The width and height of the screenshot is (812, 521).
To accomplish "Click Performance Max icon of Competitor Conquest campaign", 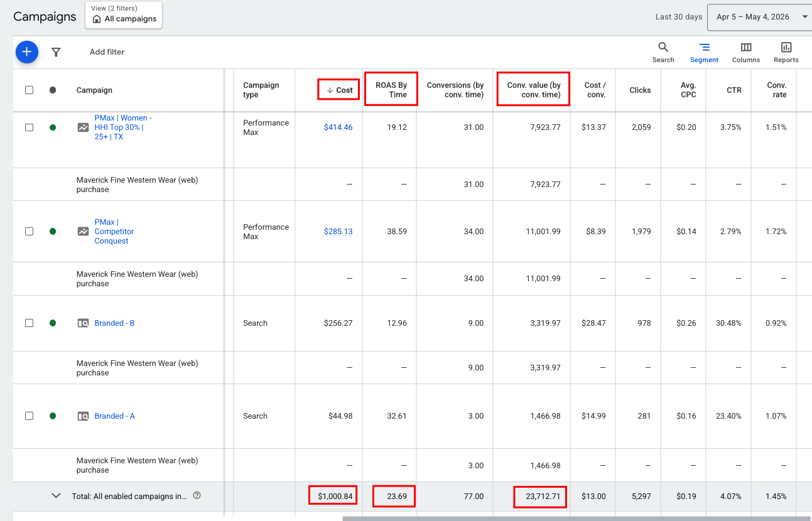I will [x=83, y=232].
